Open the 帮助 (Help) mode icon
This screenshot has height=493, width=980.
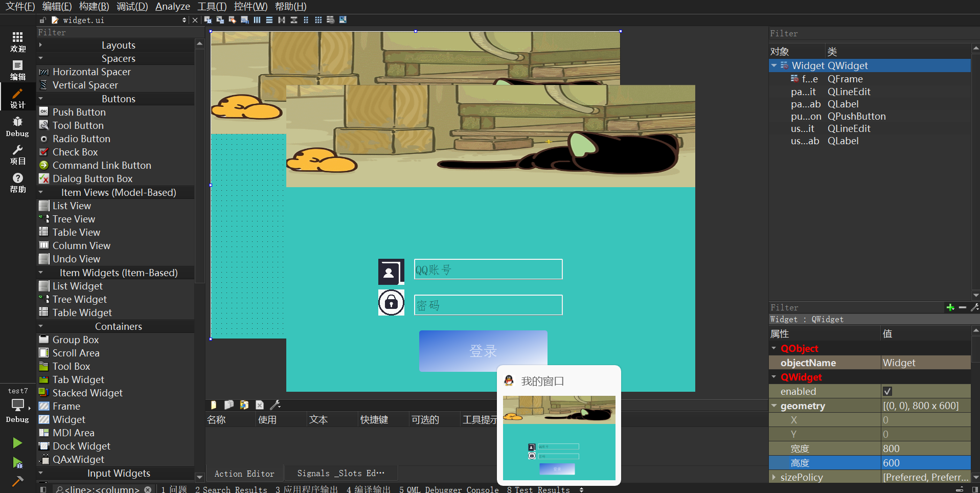(17, 183)
